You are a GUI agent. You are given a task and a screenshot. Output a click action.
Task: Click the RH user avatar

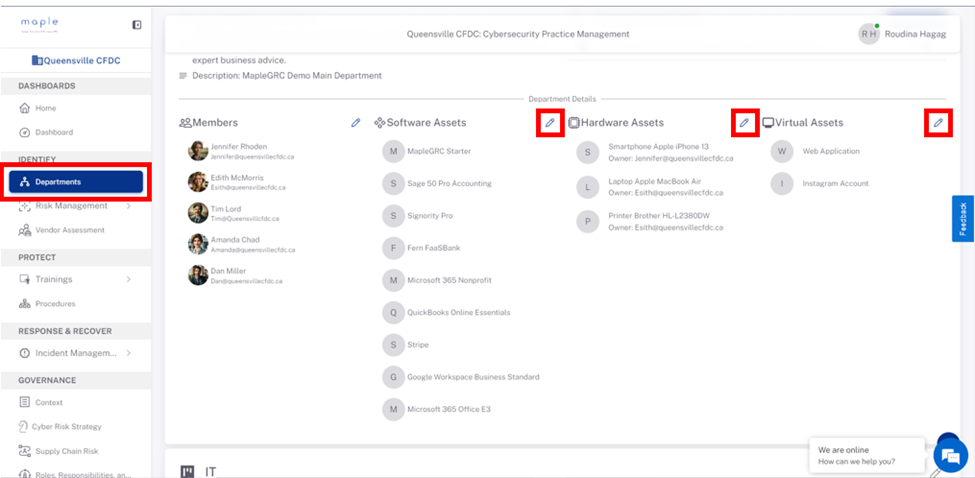pos(869,34)
